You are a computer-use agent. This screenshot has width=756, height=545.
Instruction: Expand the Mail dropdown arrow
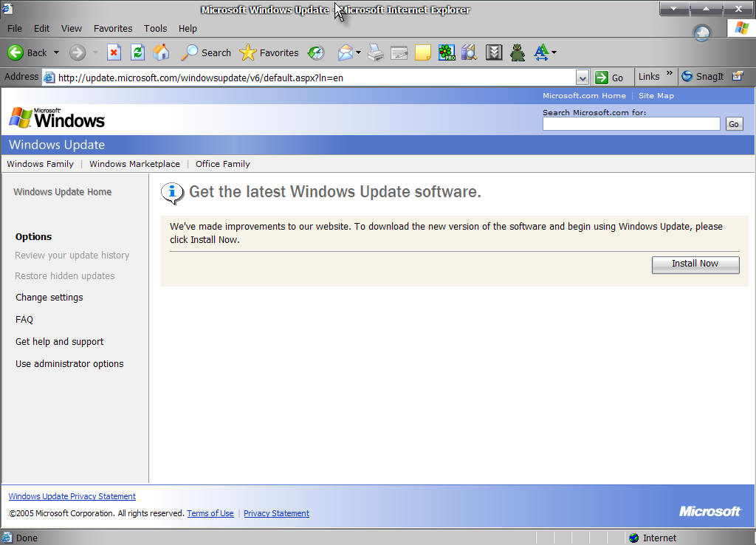tap(358, 52)
